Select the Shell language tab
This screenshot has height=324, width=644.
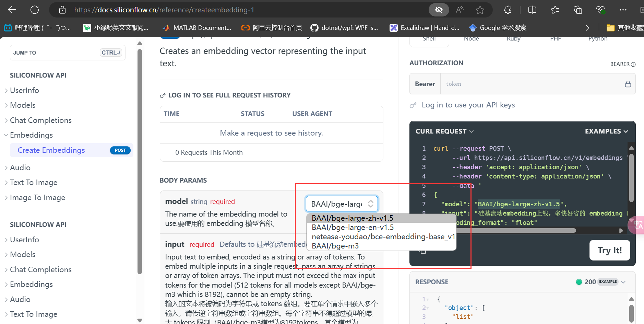429,40
